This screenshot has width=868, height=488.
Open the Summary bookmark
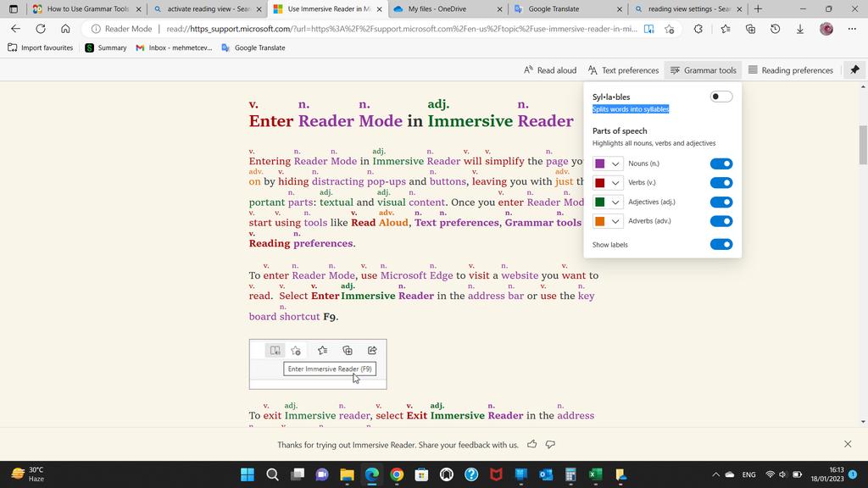(x=106, y=47)
